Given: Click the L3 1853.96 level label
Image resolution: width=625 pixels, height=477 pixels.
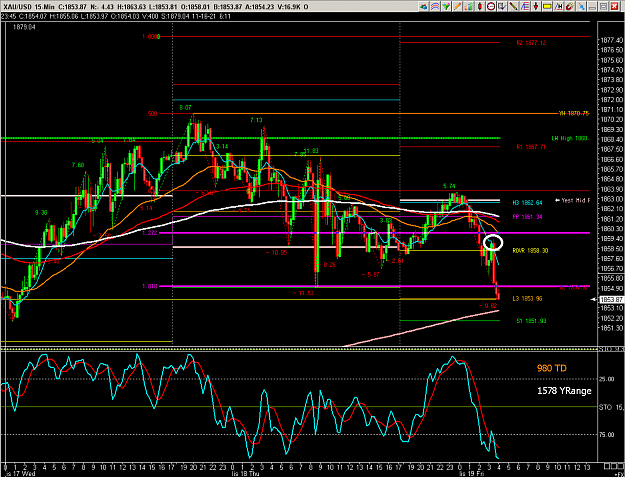Looking at the screenshot, I should [527, 299].
